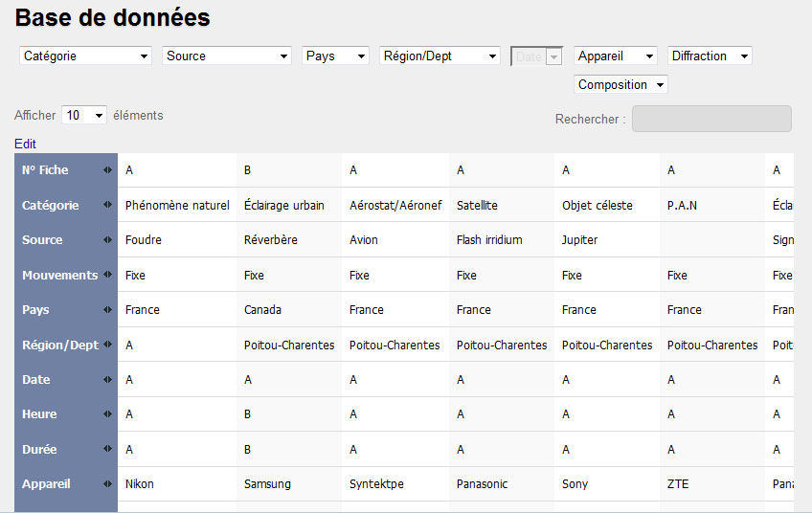Open the Catégorie filter dropdown
The height and width of the screenshot is (513, 812).
(x=85, y=56)
